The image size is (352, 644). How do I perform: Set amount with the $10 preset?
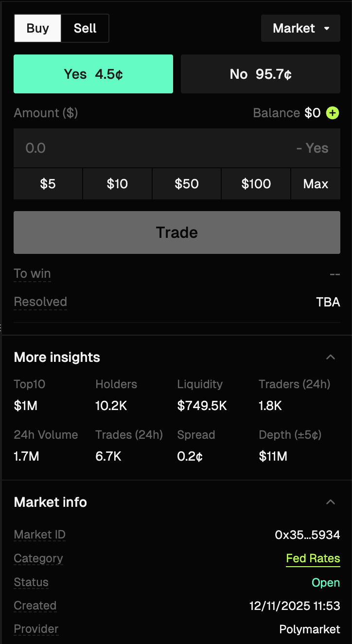click(x=117, y=184)
